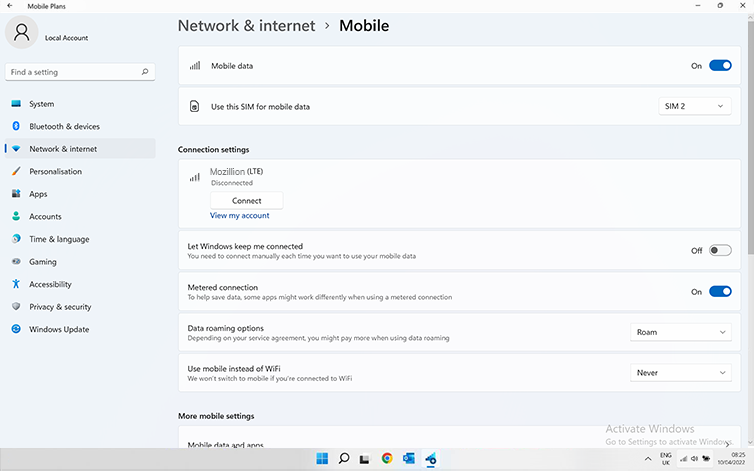Click the Windows Update sync icon
The image size is (754, 471).
pos(16,329)
